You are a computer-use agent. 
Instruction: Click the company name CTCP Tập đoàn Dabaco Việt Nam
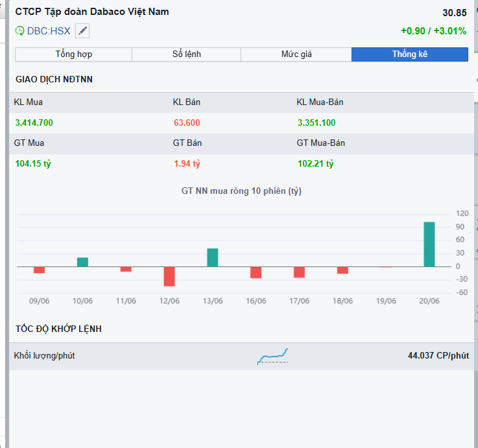(92, 12)
